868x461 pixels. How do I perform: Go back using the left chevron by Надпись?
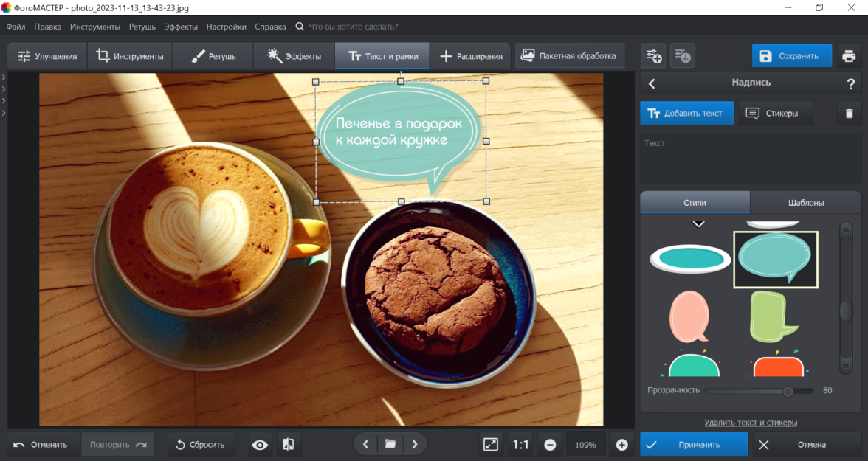pos(652,83)
